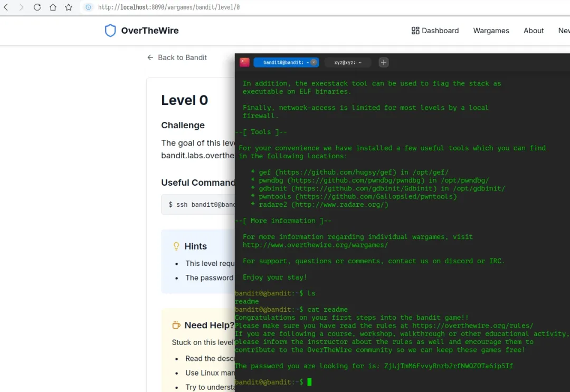The image size is (570, 392).
Task: Open the About nav item
Action: point(533,31)
